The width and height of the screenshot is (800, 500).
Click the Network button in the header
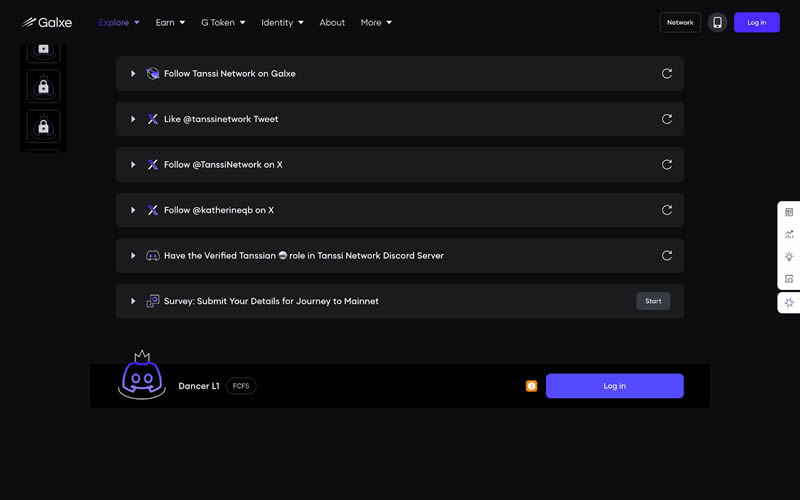click(x=680, y=22)
